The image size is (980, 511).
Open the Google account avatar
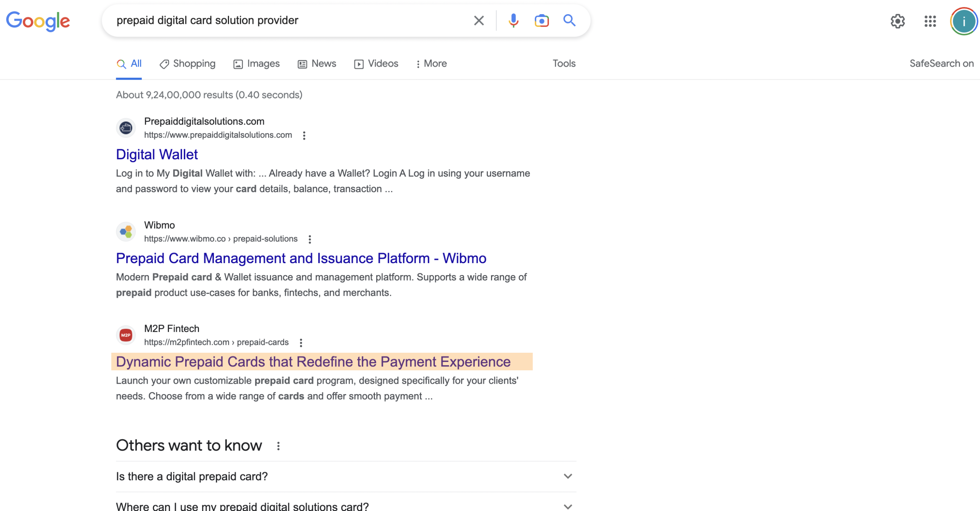(964, 21)
